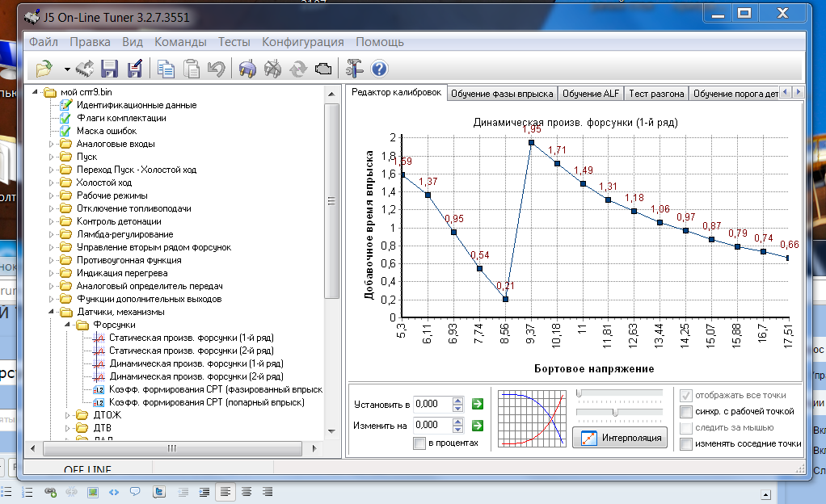The height and width of the screenshot is (504, 826).
Task: Enable the "в процентах" checkbox
Action: (x=419, y=443)
